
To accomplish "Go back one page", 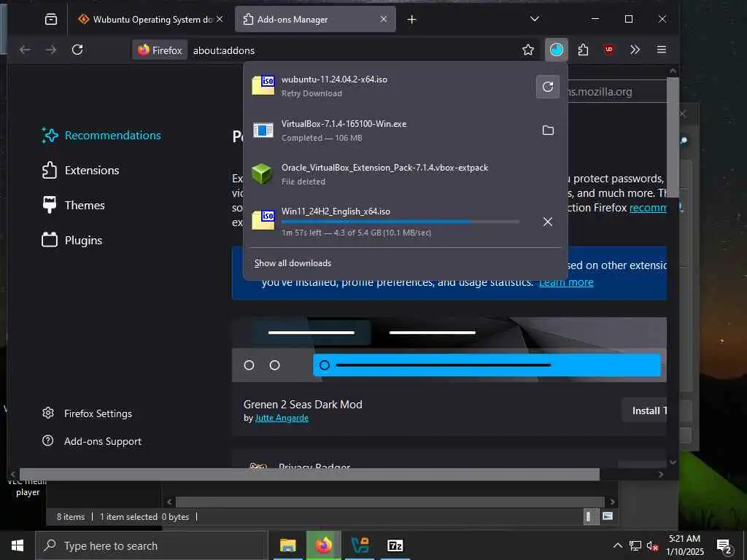I will point(25,50).
